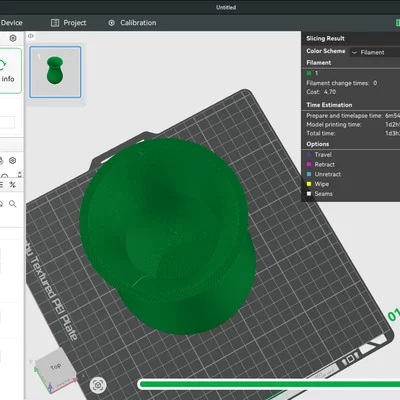Screen dimensions: 400x400
Task: Open the process settings gear icon
Action: tap(13, 161)
